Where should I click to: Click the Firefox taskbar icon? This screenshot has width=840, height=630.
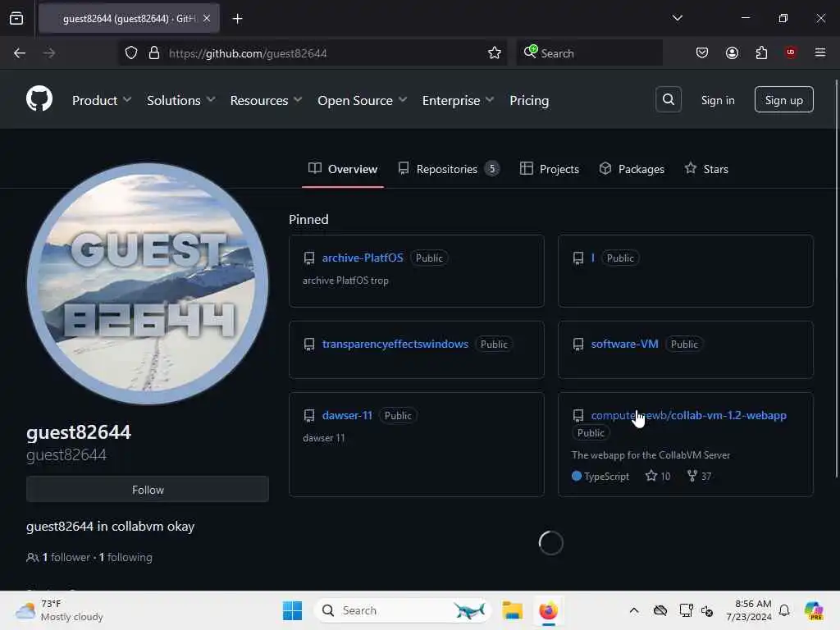tap(548, 610)
